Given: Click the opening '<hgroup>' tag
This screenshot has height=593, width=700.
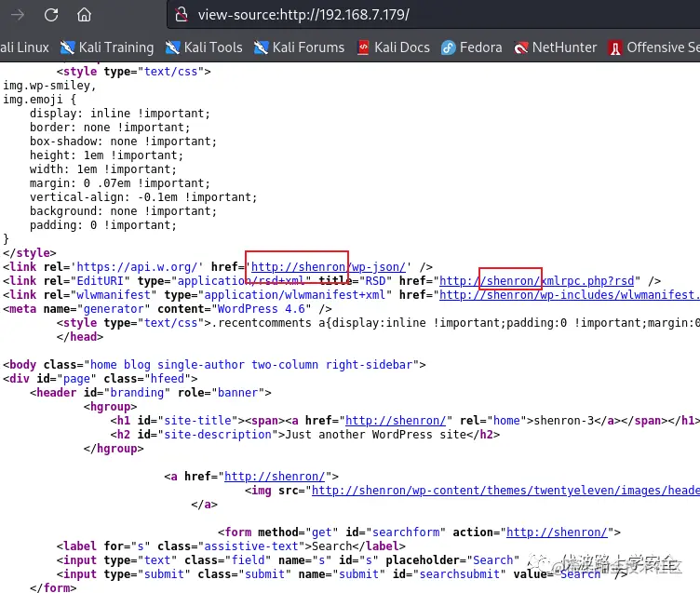Looking at the screenshot, I should tap(110, 407).
